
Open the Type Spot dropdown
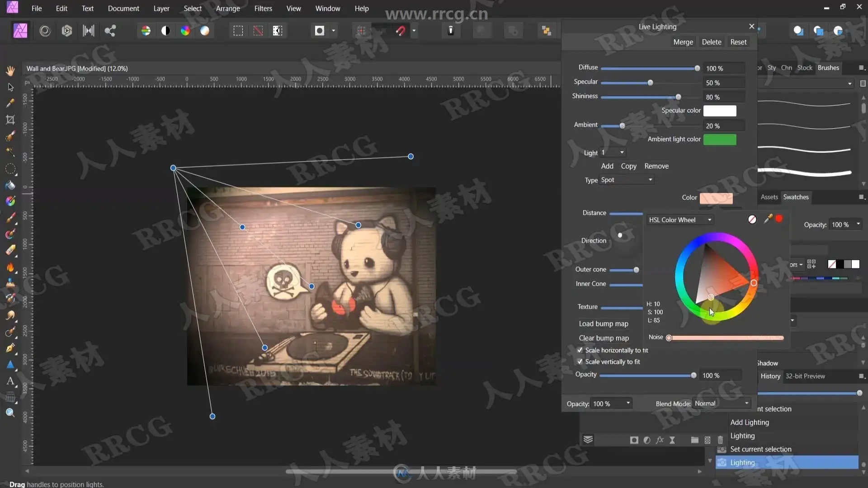click(x=627, y=180)
